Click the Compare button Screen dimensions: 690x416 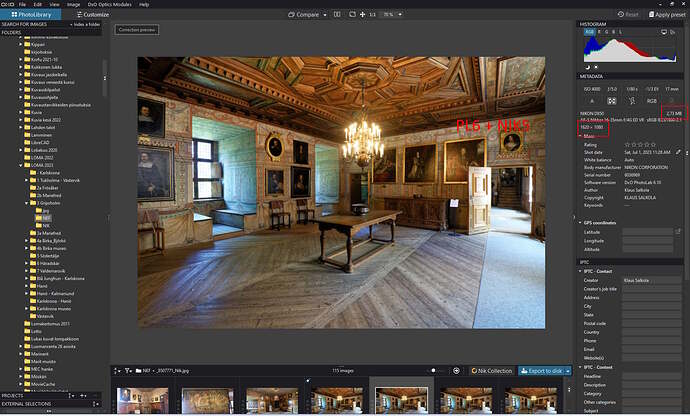[308, 15]
